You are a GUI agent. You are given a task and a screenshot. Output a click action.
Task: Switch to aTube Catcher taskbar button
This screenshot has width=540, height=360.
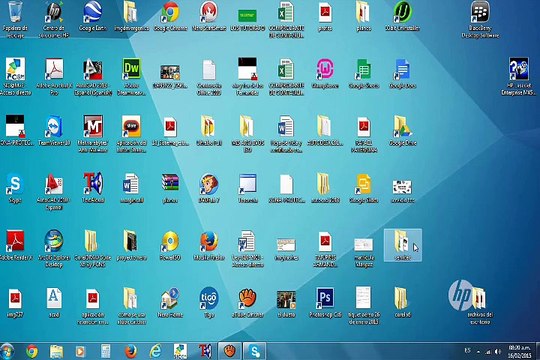[230, 351]
